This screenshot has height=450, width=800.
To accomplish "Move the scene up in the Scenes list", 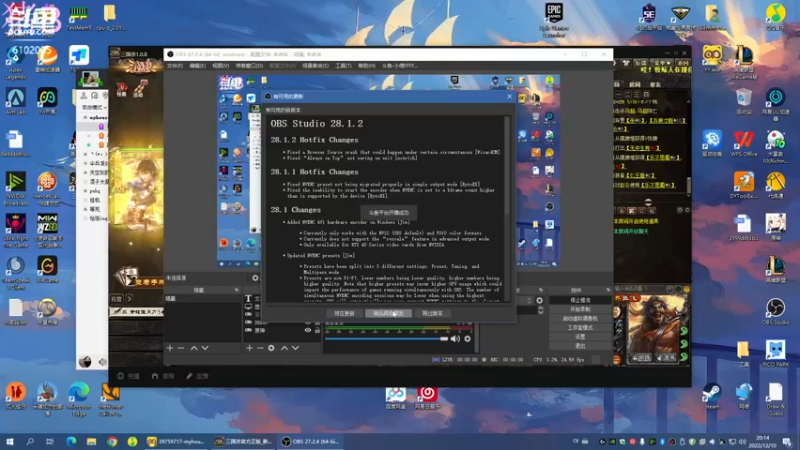I will click(x=194, y=348).
